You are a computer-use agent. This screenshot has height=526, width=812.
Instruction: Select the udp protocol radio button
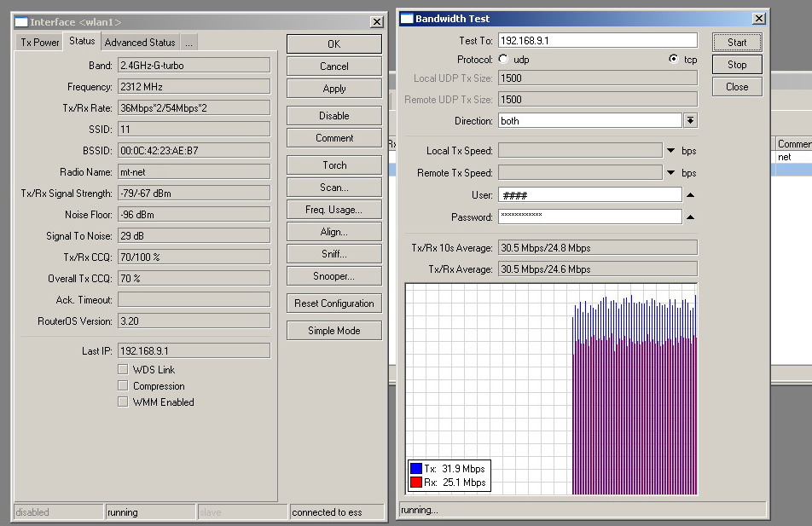click(x=503, y=60)
